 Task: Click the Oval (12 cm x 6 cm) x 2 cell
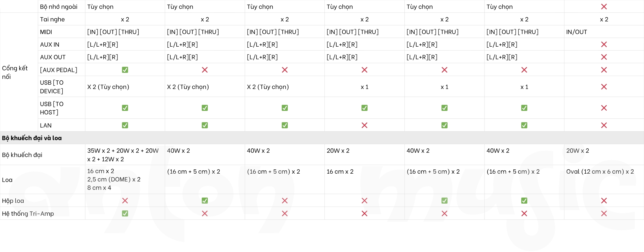coord(600,172)
